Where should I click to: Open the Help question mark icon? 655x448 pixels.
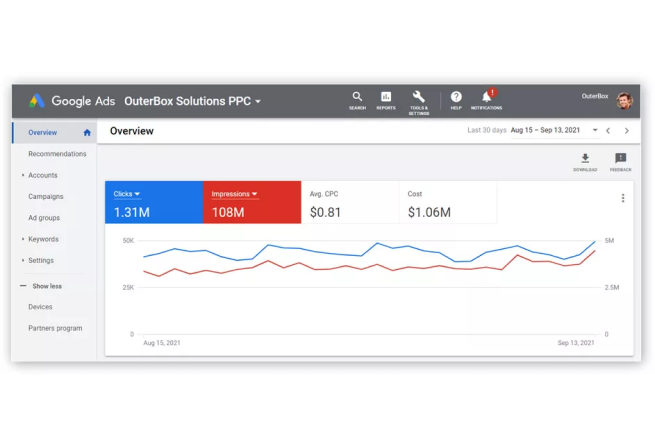click(x=456, y=101)
